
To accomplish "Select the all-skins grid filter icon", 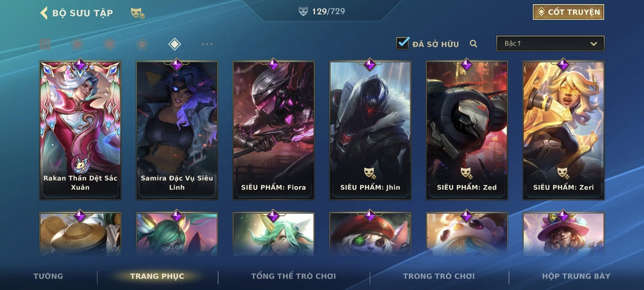I will pos(45,44).
